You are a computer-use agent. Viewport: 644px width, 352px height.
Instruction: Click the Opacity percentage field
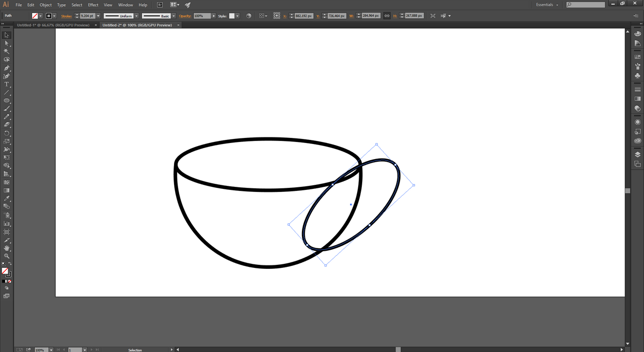pyautogui.click(x=202, y=16)
